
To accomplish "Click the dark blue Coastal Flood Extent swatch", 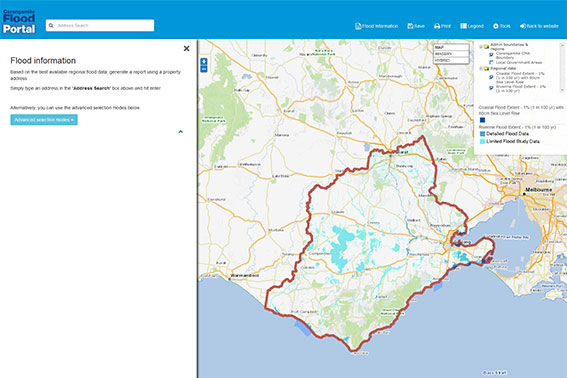I will (482, 120).
